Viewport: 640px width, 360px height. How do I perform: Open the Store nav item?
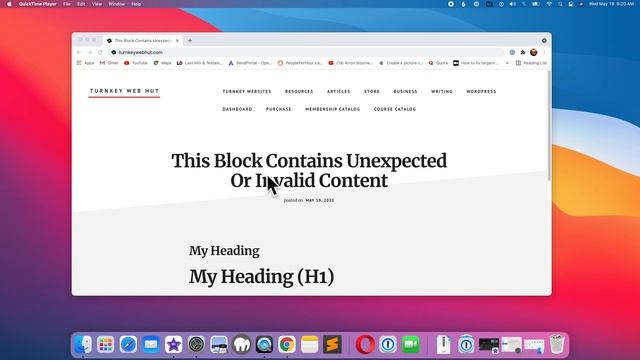point(372,91)
